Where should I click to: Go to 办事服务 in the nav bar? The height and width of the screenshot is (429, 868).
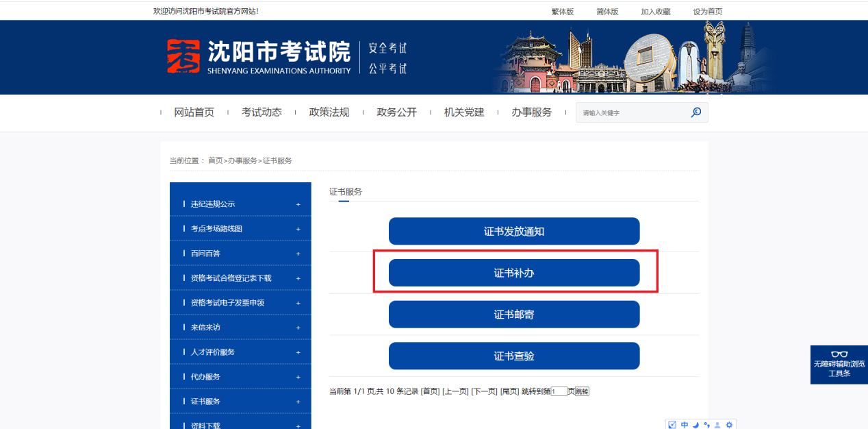coord(531,112)
